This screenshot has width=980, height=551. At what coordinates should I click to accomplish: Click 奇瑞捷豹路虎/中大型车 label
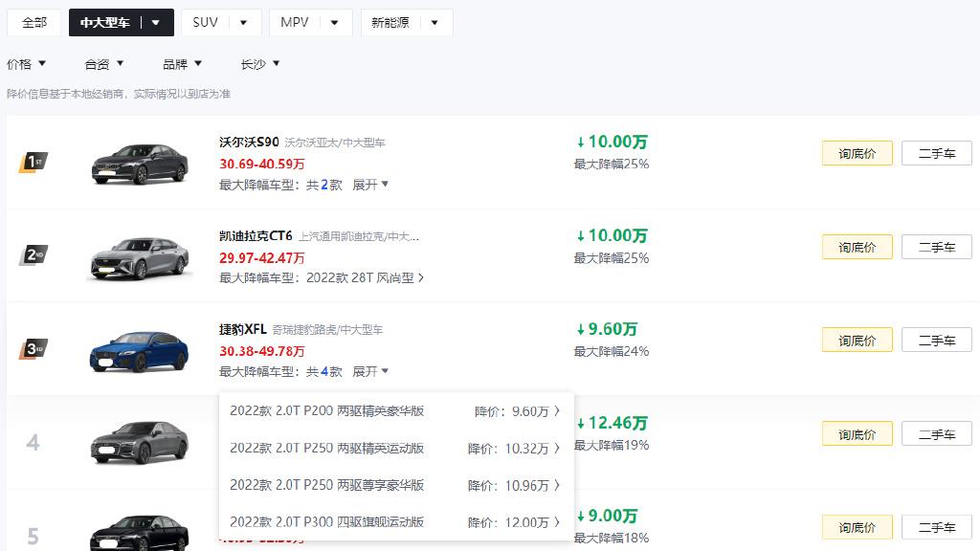[x=327, y=330]
